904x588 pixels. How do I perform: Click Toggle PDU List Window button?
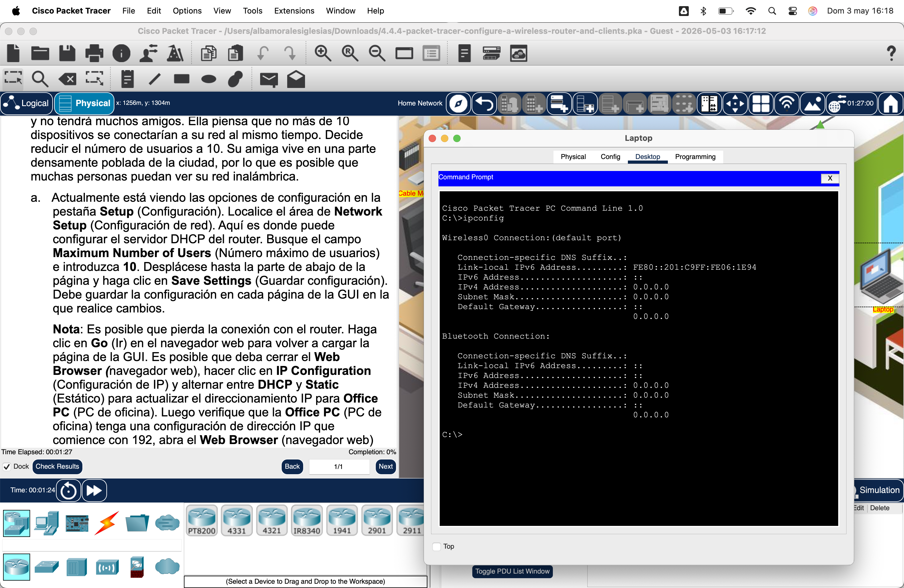[x=512, y=571]
